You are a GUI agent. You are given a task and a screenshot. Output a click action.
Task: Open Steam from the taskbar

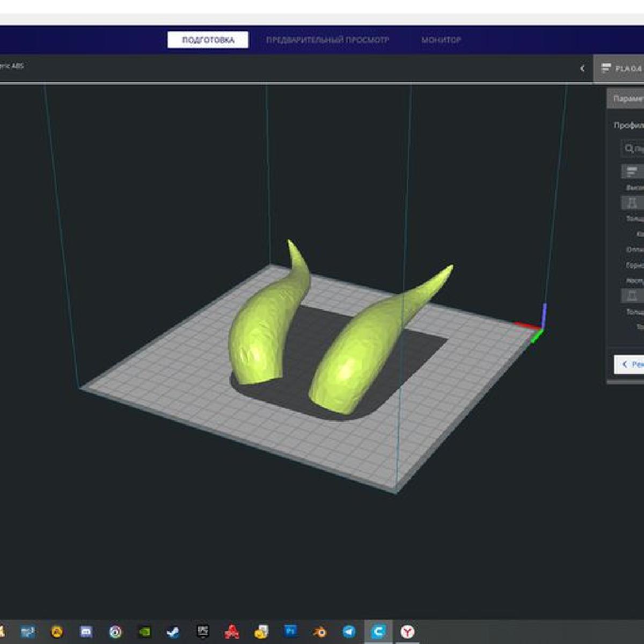coord(173,632)
